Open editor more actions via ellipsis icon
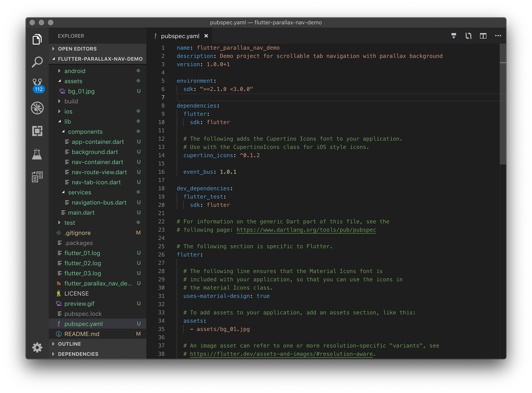Image resolution: width=532 pixels, height=393 pixels. pos(498,36)
